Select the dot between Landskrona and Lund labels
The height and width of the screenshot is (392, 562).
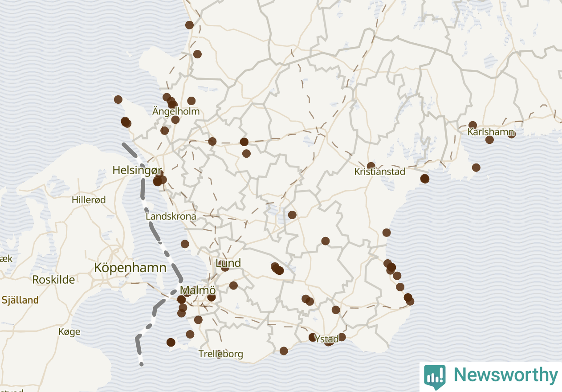(185, 244)
